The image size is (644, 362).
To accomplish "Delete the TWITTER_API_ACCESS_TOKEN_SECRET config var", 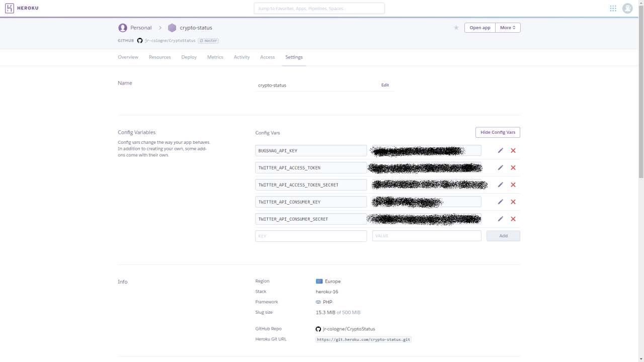I will tap(513, 185).
